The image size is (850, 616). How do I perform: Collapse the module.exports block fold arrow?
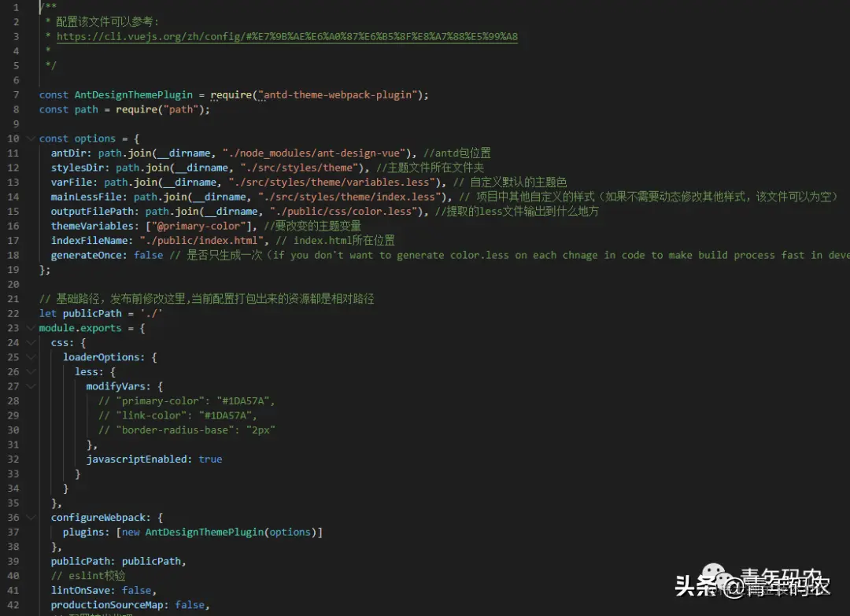click(31, 328)
